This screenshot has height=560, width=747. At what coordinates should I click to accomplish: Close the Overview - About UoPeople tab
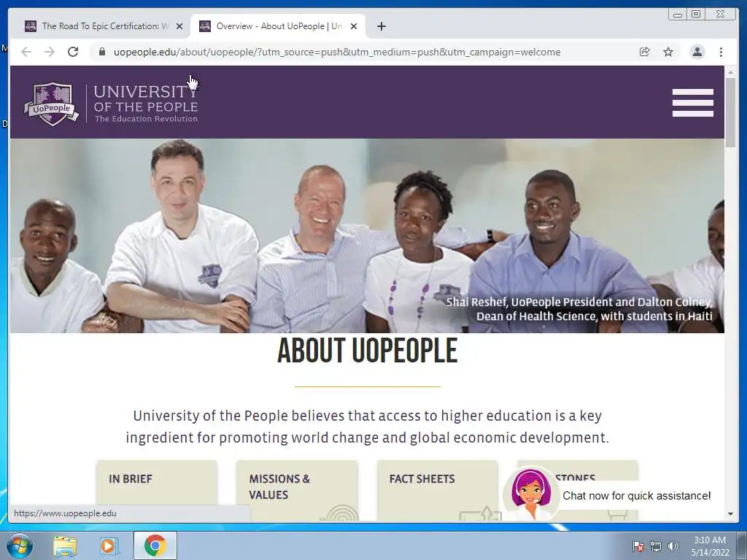pyautogui.click(x=354, y=26)
